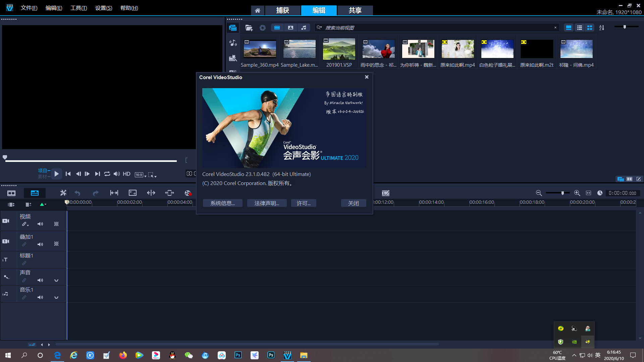Click 关闭 button in About dialog
The image size is (644, 362).
click(353, 203)
